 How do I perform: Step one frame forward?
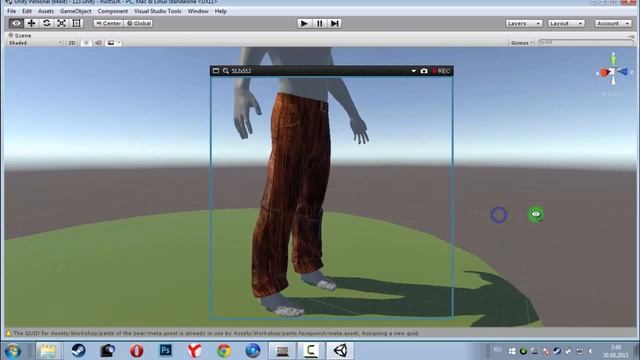point(335,23)
